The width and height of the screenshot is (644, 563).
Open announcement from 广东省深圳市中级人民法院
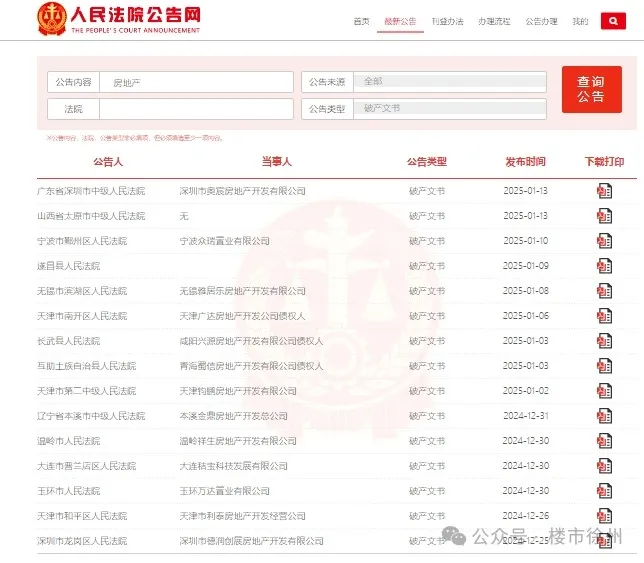pyautogui.click(x=91, y=191)
